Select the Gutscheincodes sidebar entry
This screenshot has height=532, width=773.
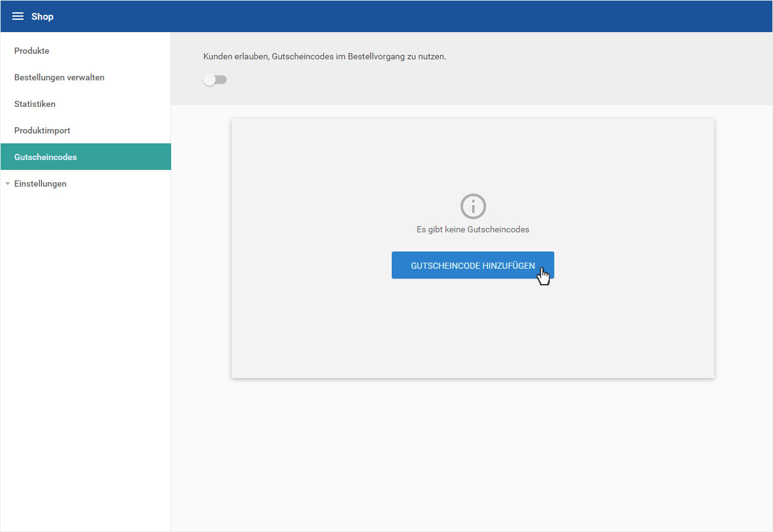(86, 157)
